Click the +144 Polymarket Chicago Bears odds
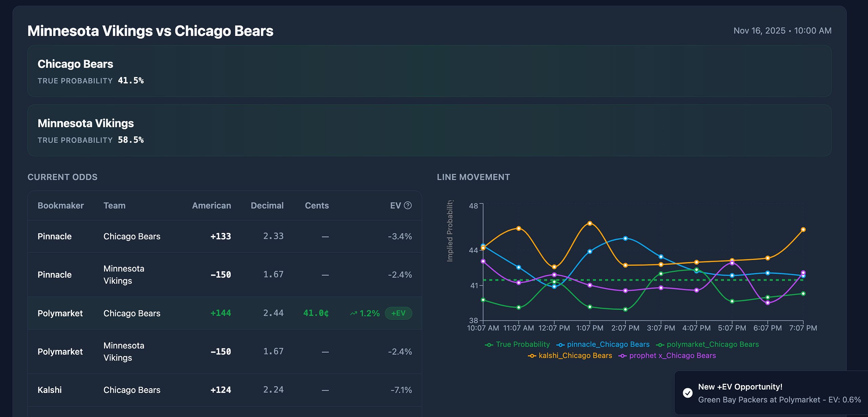 point(221,313)
